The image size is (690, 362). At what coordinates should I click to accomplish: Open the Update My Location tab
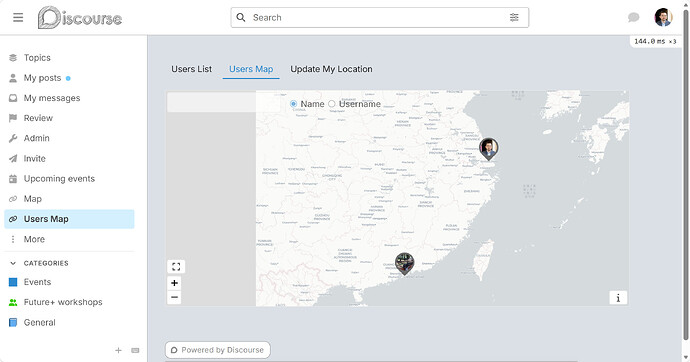[x=331, y=69]
